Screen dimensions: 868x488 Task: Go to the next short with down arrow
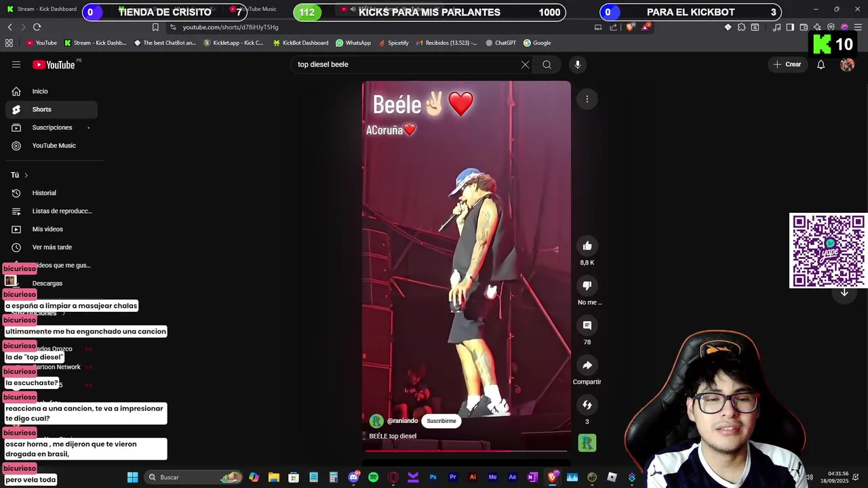844,293
